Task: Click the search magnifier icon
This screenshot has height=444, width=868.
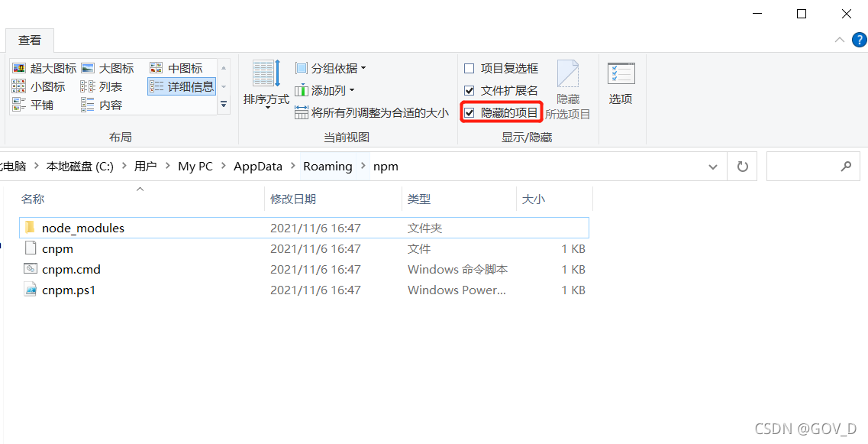Action: 846,167
